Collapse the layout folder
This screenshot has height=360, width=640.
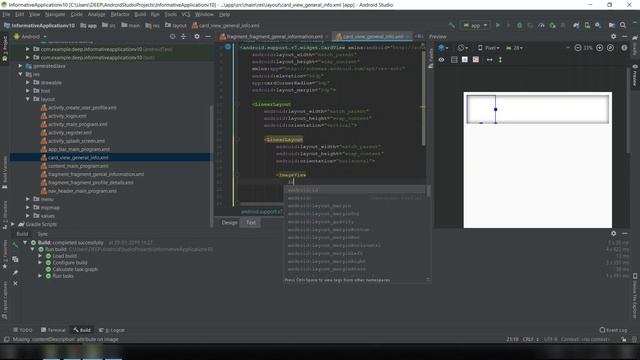tap(28, 99)
